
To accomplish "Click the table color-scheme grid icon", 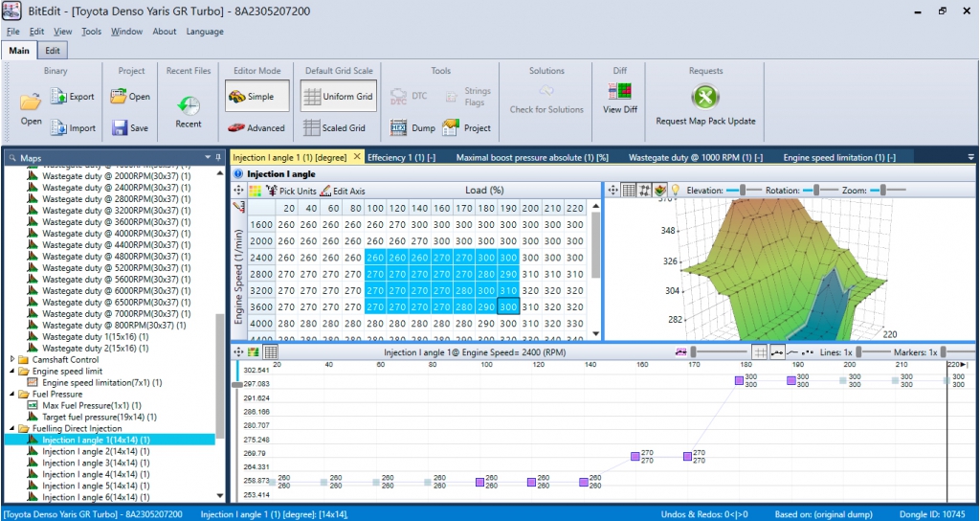I will pyautogui.click(x=255, y=191).
